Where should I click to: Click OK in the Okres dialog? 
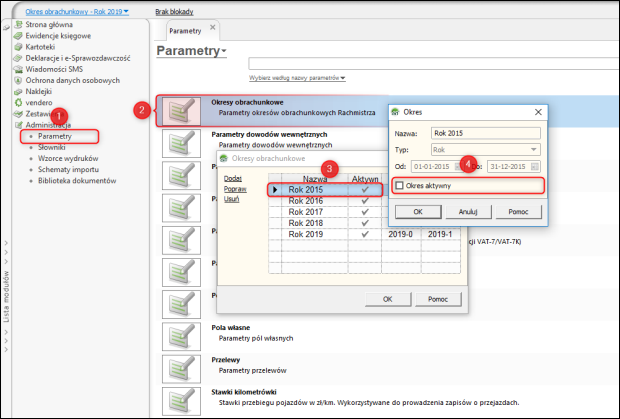[418, 211]
